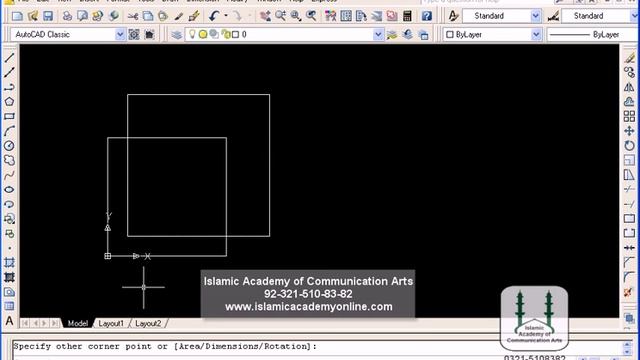640x360 pixels.
Task: Toggle layer 0 lock icon
Action: pyautogui.click(x=226, y=34)
